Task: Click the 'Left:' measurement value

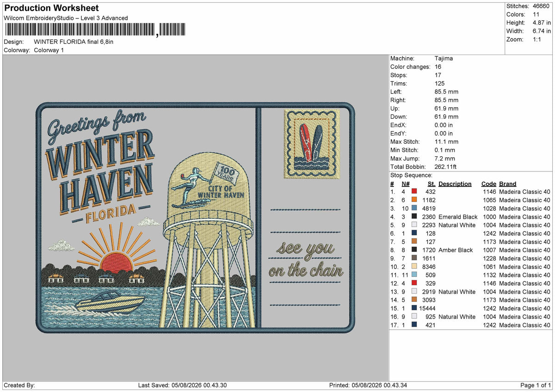Action: click(x=447, y=92)
